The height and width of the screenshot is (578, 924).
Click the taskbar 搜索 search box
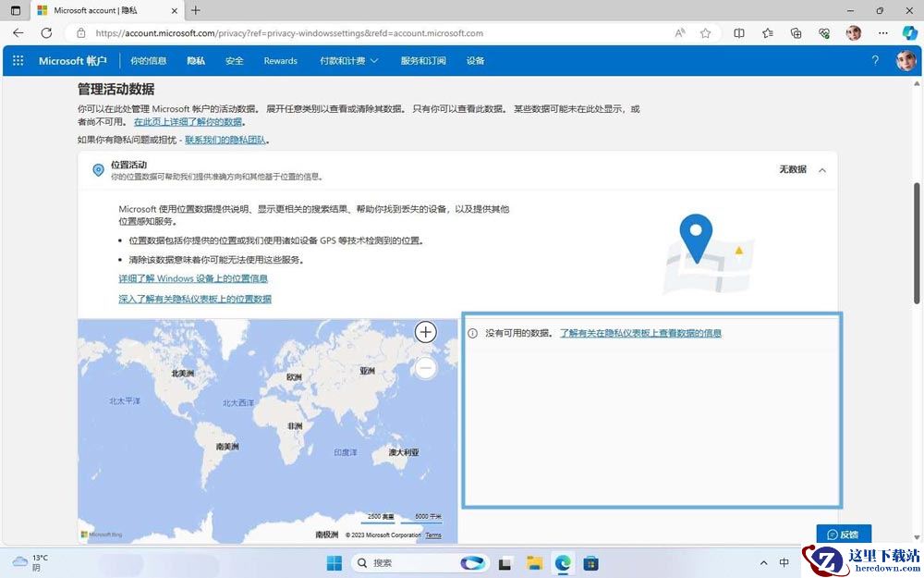406,563
